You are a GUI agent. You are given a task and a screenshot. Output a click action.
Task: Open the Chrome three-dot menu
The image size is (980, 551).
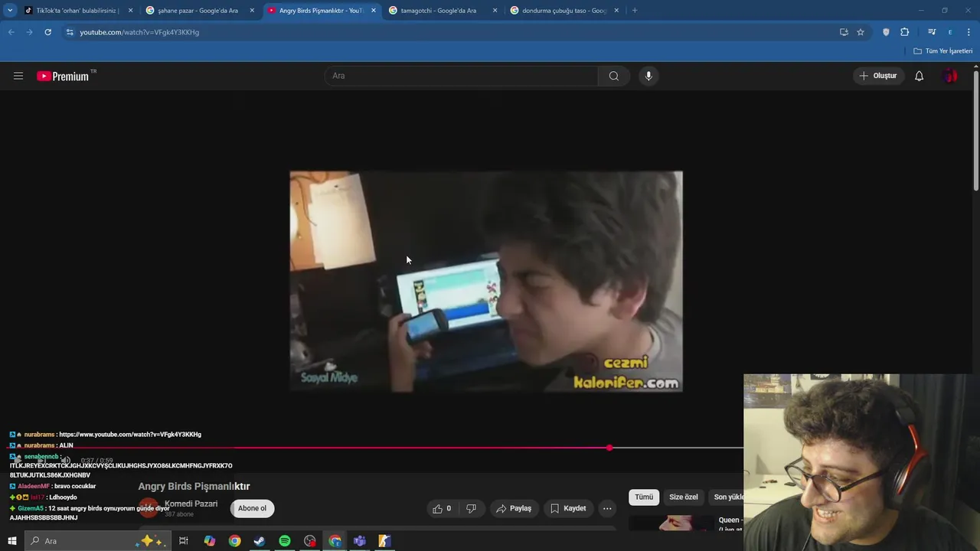(x=969, y=32)
